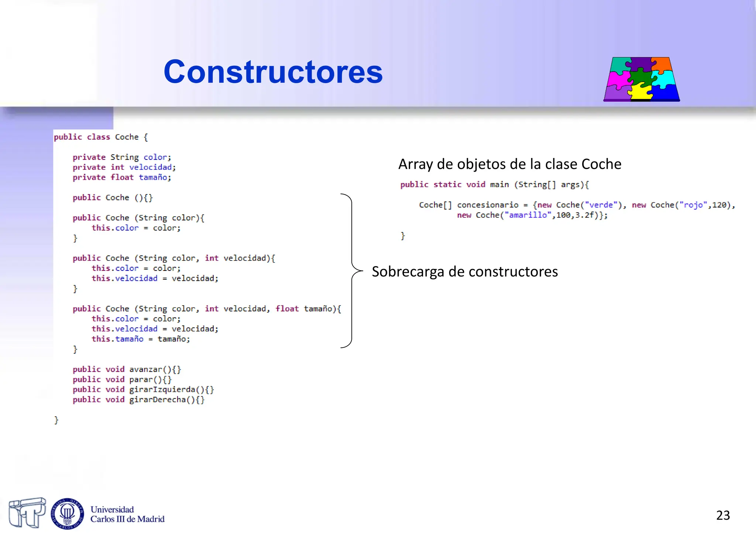The height and width of the screenshot is (534, 756).
Task: Click 'private float tamaño;' line
Action: pos(122,177)
